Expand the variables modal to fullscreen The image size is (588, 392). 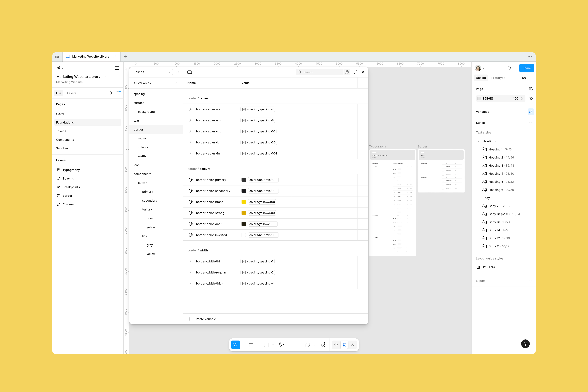click(x=355, y=72)
